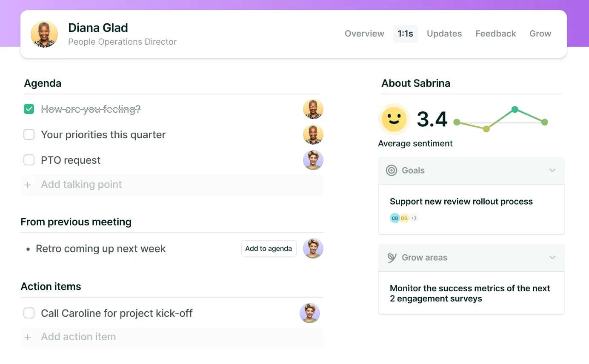Click the 'Add talking point' input field
The height and width of the screenshot is (364, 589).
point(170,185)
